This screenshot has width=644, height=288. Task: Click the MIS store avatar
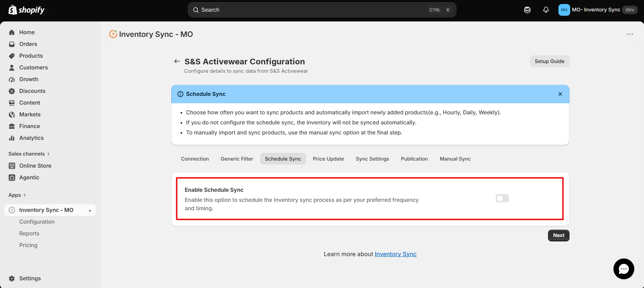click(x=564, y=10)
